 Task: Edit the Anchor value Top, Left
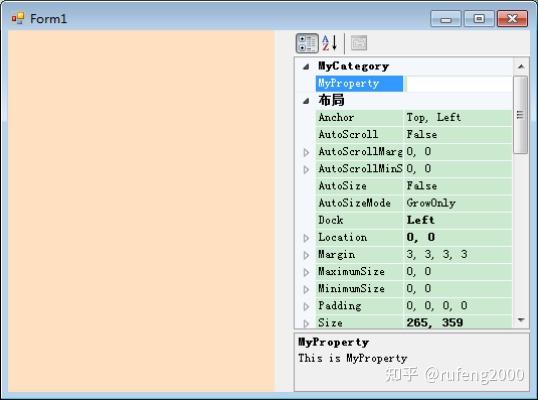point(458,118)
